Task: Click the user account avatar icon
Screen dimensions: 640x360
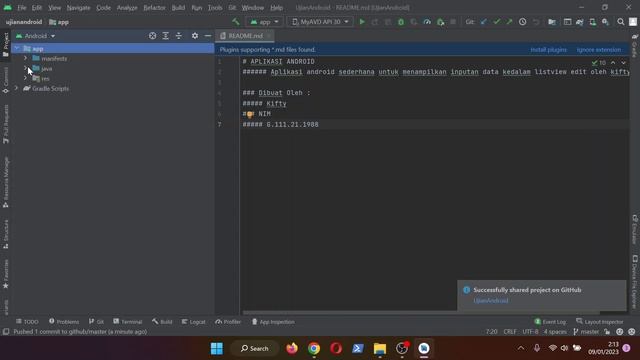Action: pos(633,22)
